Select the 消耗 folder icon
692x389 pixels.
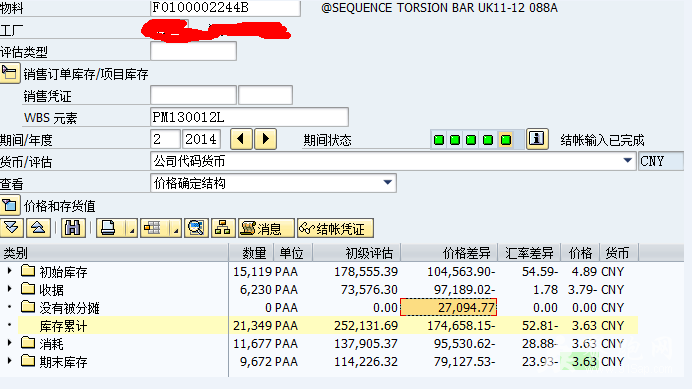[x=28, y=342]
